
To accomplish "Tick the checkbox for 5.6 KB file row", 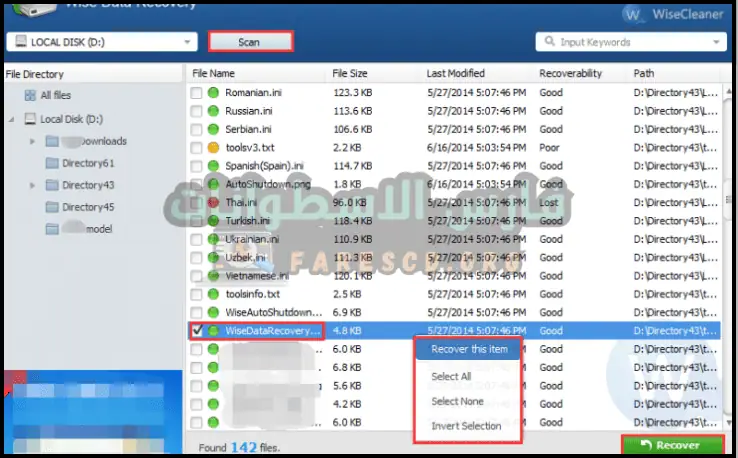I will (196, 386).
